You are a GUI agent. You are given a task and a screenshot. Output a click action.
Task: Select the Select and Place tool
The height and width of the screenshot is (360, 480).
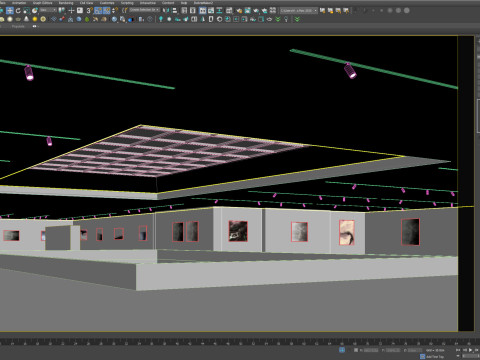point(35,10)
